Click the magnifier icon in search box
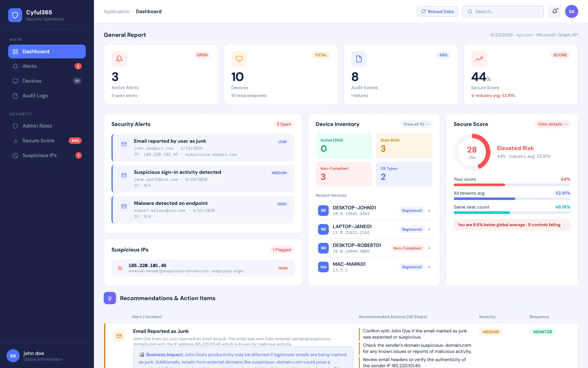Viewport: 588px width, 368px height. (x=470, y=11)
